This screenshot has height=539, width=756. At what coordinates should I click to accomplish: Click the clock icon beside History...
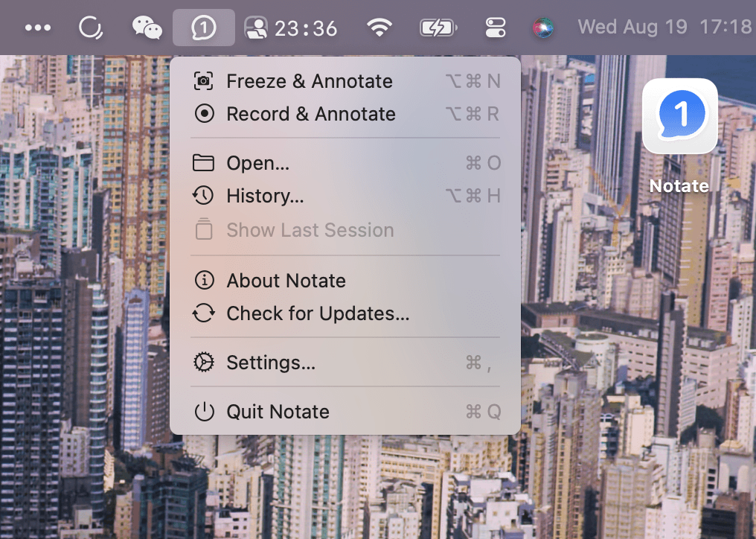(203, 196)
